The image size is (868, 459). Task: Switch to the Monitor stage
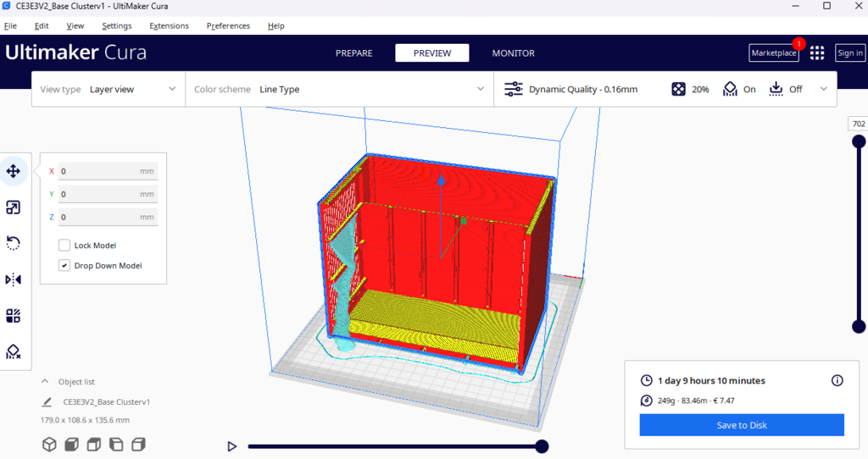coord(513,53)
